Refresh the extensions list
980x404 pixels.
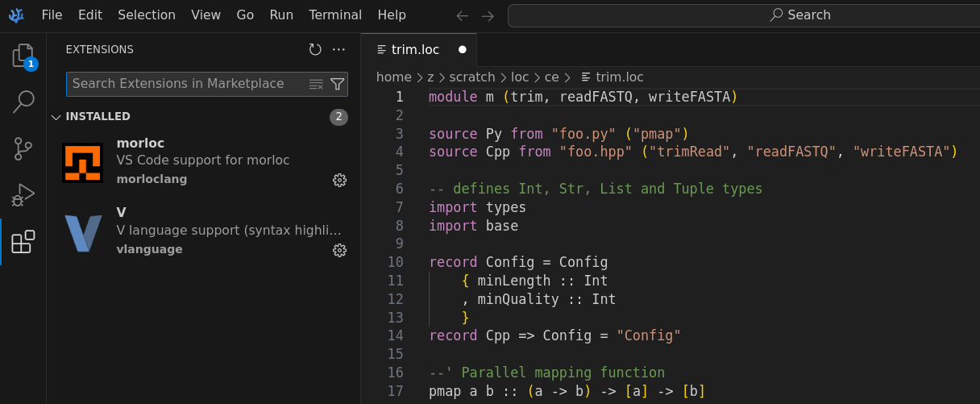[315, 49]
